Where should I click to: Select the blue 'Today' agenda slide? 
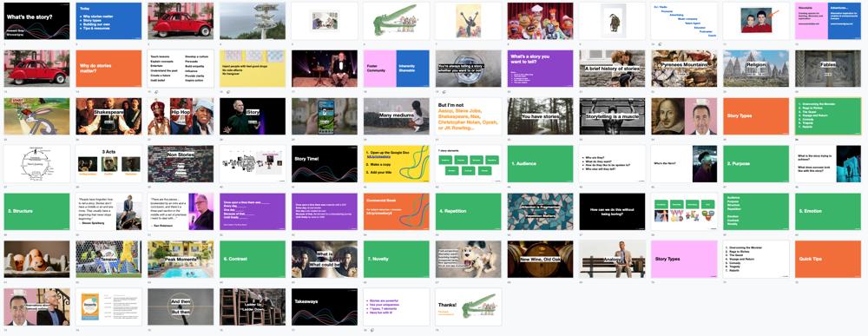click(x=108, y=21)
